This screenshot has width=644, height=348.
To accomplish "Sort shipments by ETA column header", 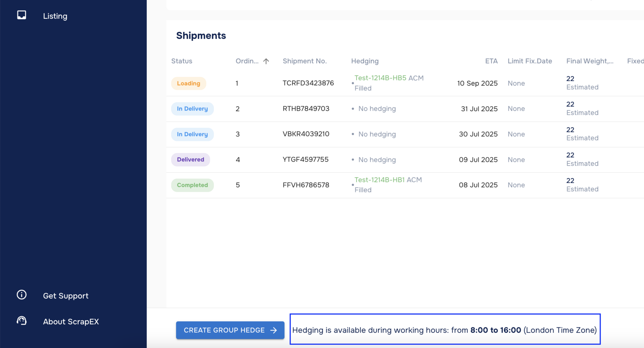I will point(491,61).
